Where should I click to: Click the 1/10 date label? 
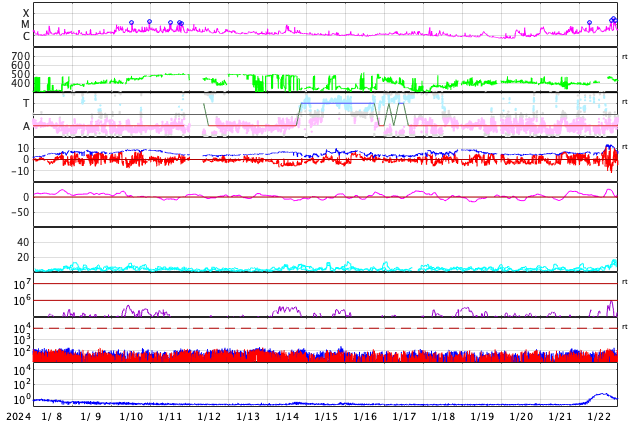coord(131,417)
